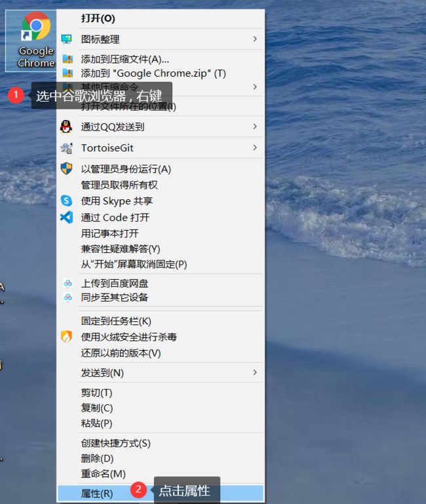Expand the 图标整理 submenu arrow
The height and width of the screenshot is (504, 426).
tap(255, 39)
